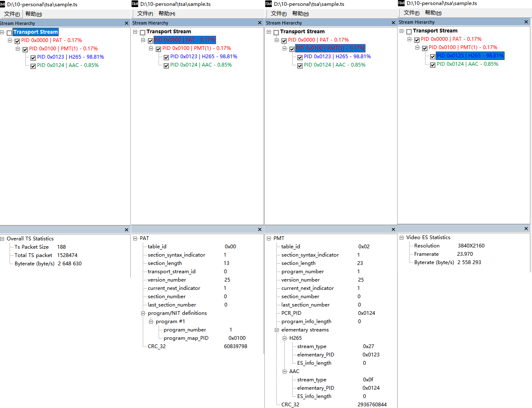Image resolution: width=532 pixels, height=408 pixels.
Task: Uncheck the PID 0x0000 PAT checkbox in third window
Action: pyautogui.click(x=283, y=40)
